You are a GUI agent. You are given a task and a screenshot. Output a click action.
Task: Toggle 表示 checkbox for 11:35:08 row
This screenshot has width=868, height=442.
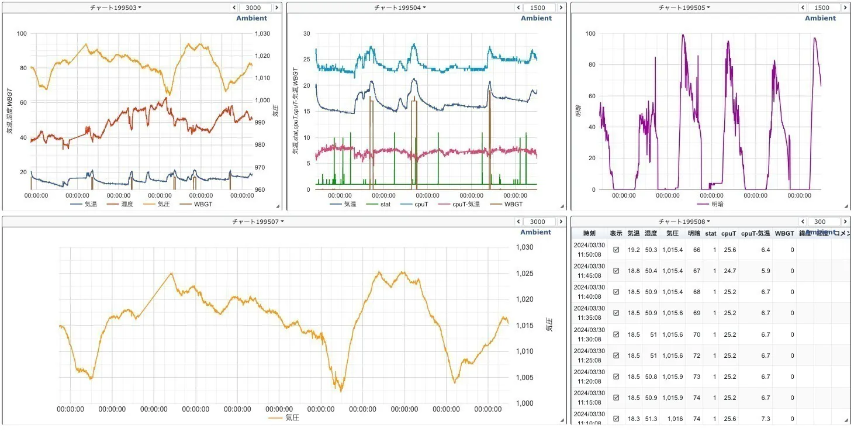click(616, 313)
